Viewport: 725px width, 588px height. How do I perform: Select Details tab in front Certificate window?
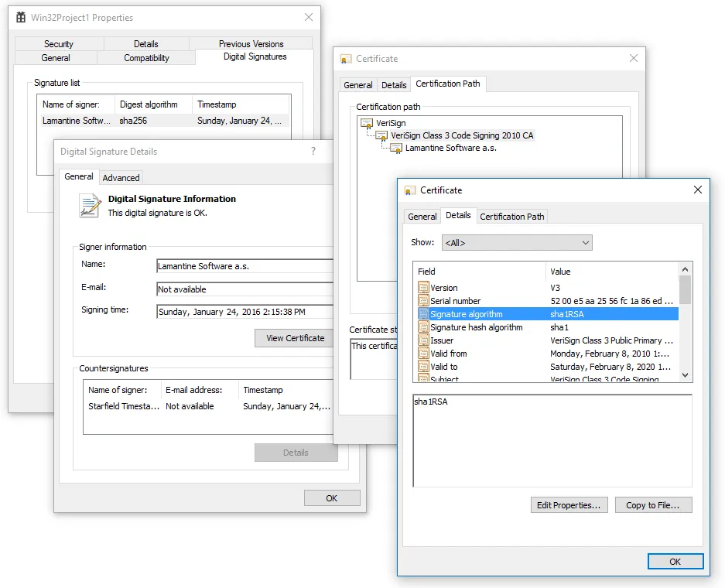[x=458, y=215]
